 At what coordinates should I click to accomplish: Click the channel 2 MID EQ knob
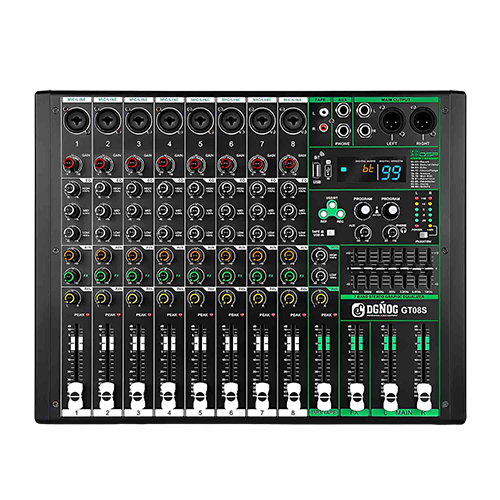pos(102,211)
